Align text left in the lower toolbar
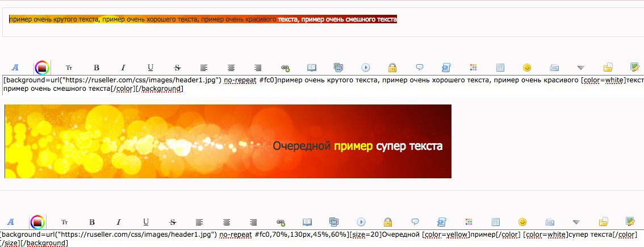Screen dimensions: 644x247 coord(199,223)
